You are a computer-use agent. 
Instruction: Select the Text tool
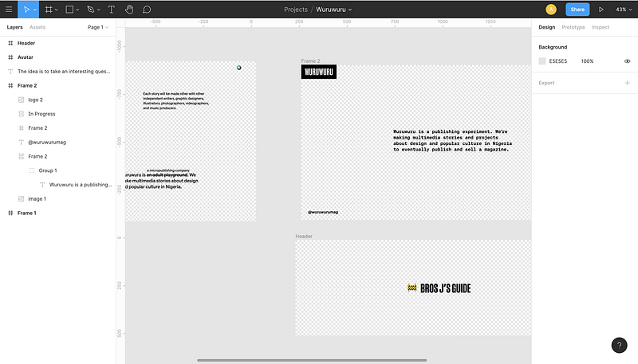[x=110, y=10]
